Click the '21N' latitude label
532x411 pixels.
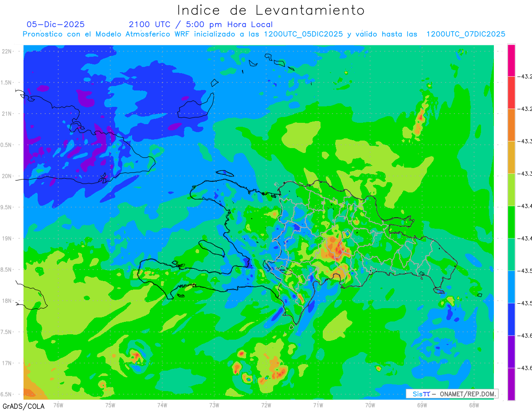tap(8, 114)
